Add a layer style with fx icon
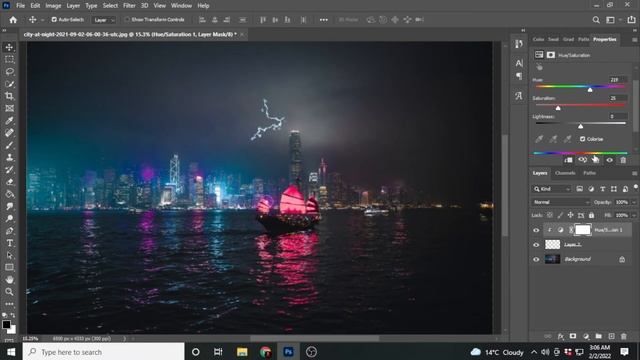The image size is (640, 360). point(561,336)
